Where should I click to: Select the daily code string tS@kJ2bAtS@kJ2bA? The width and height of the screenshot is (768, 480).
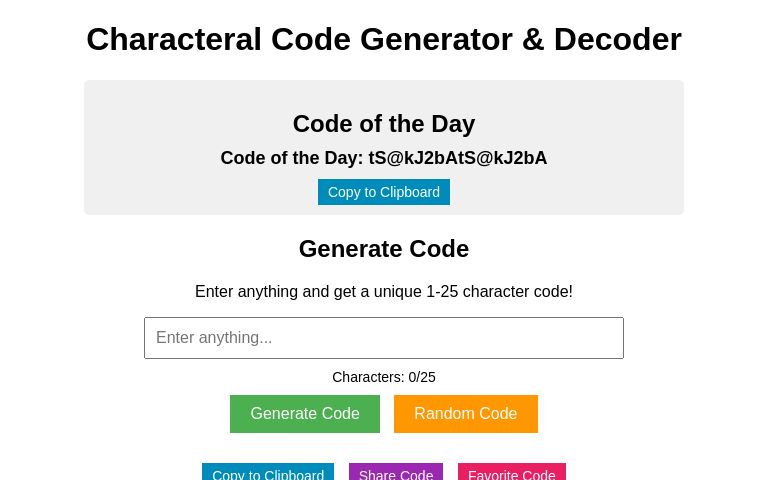click(458, 158)
